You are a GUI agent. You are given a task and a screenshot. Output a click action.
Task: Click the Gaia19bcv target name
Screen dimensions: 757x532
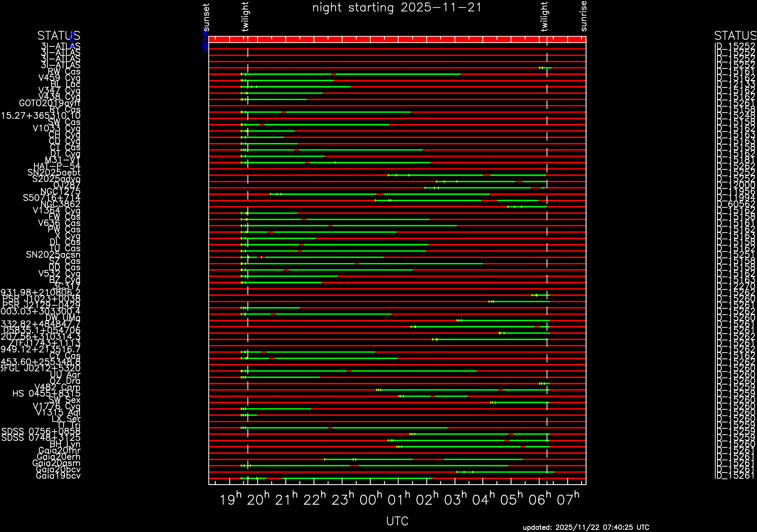(x=58, y=476)
